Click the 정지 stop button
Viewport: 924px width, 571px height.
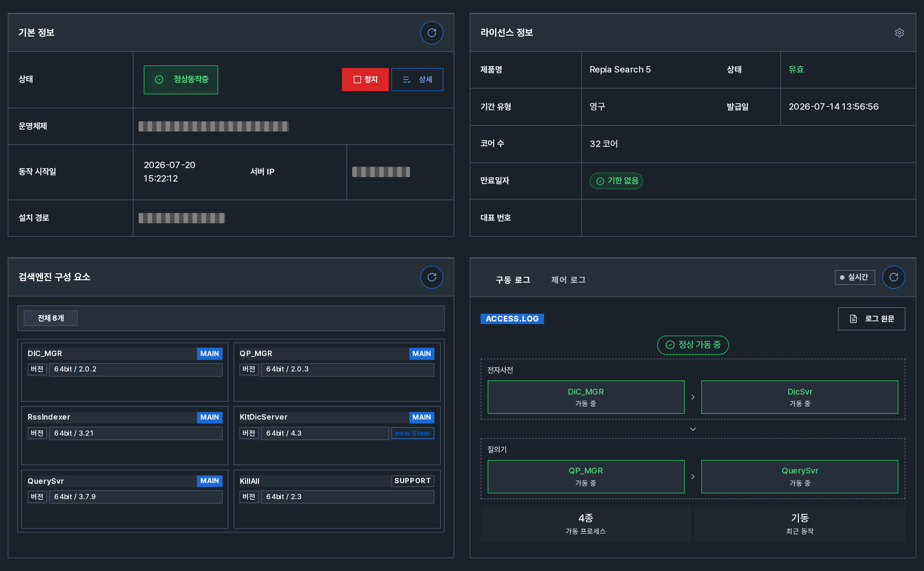click(365, 80)
